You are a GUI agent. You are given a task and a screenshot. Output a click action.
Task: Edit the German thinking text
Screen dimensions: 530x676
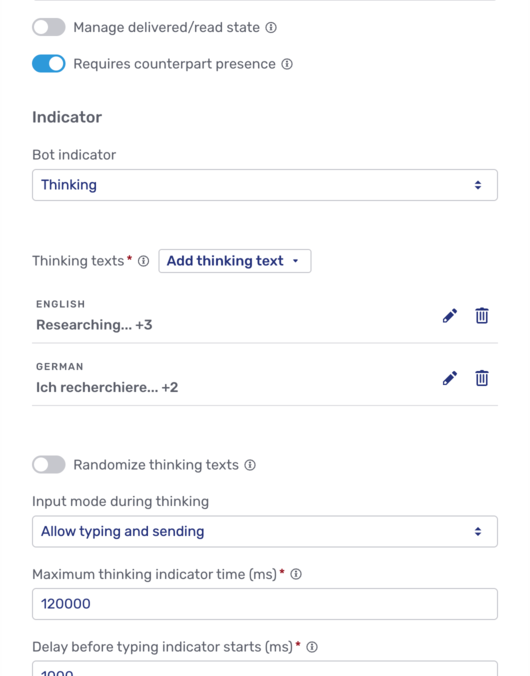coord(450,378)
